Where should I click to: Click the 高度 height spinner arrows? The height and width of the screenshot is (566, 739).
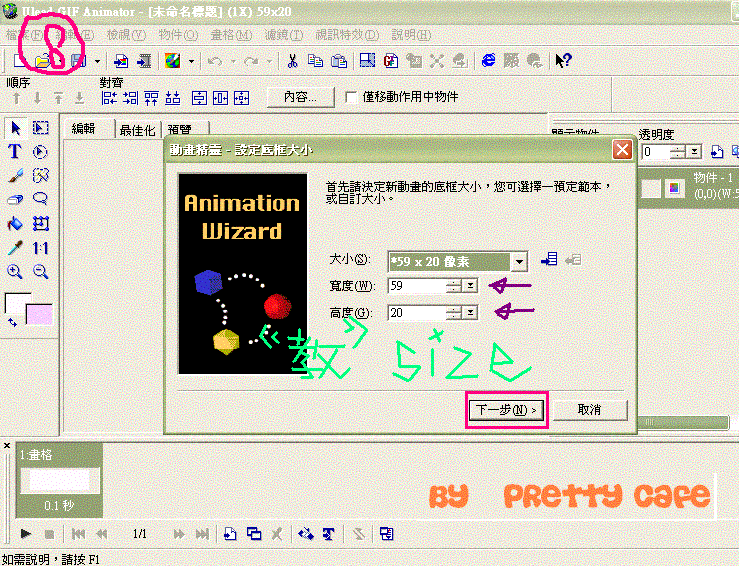[454, 312]
